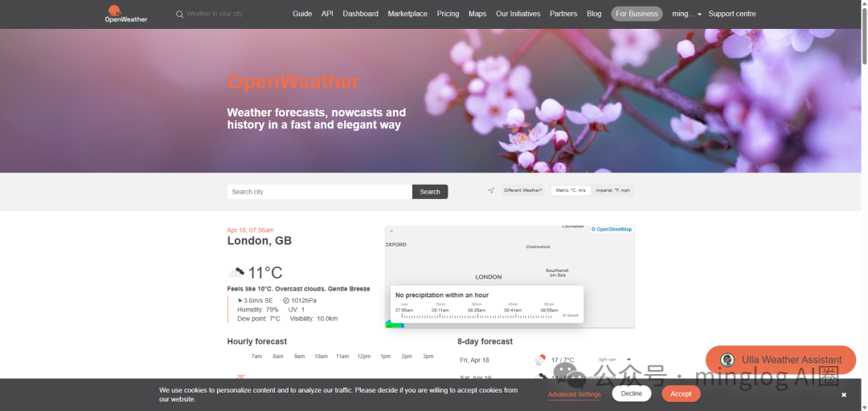
Task: Click 'Humidity: 79%' value
Action: 258,310
